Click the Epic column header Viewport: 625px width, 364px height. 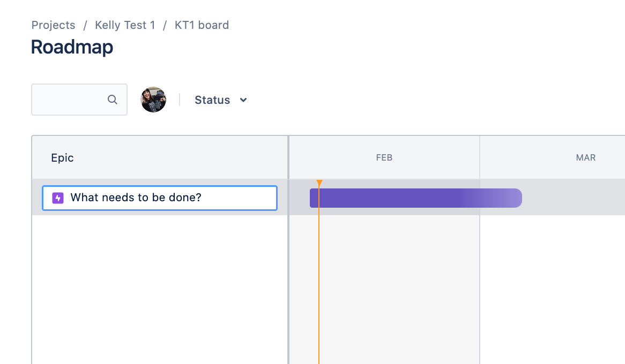tap(62, 158)
